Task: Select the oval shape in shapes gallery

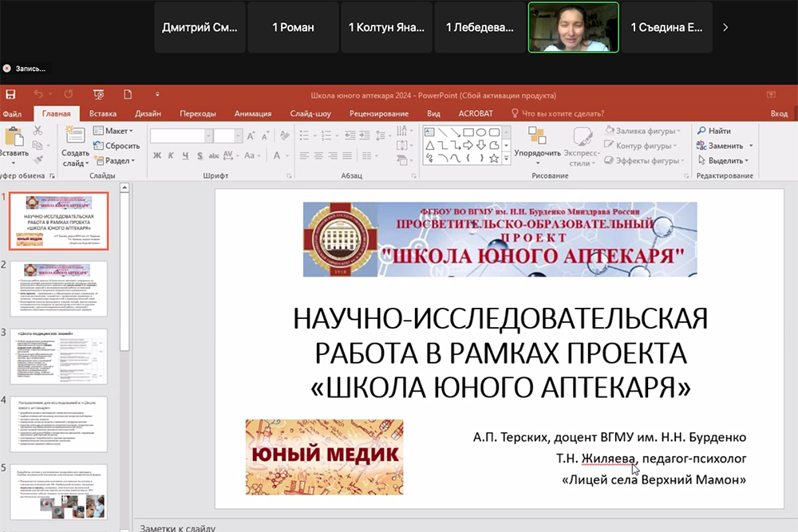Action: tap(481, 132)
